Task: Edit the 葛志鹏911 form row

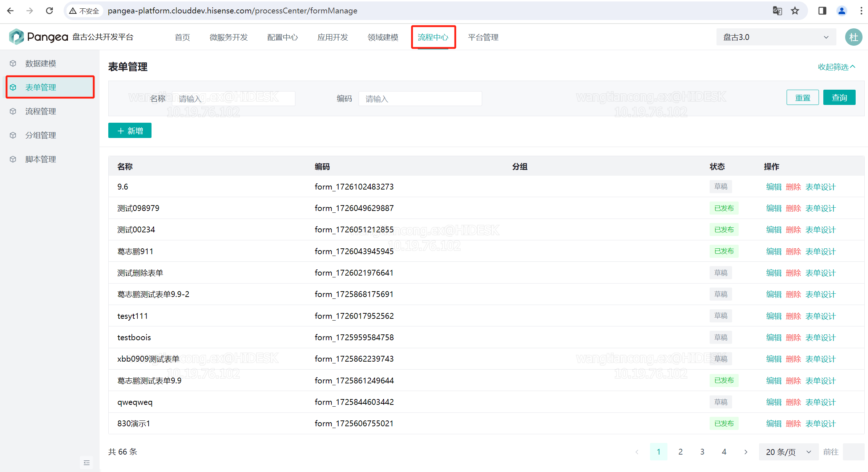Action: click(x=774, y=252)
